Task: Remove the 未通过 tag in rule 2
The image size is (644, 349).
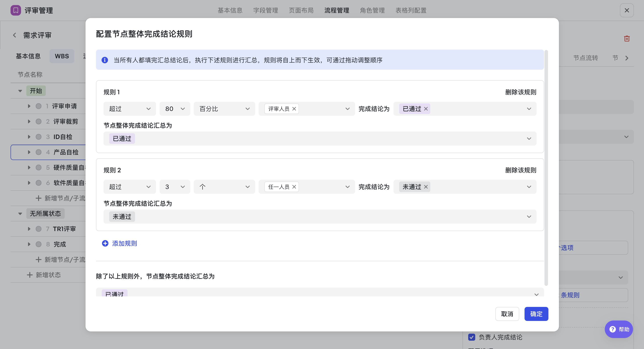Action: 426,187
